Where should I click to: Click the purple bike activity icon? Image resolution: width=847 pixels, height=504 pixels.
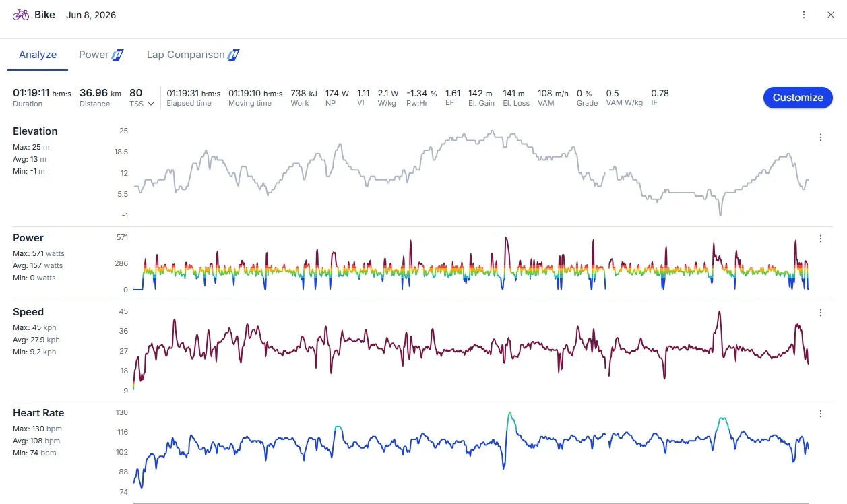click(21, 15)
